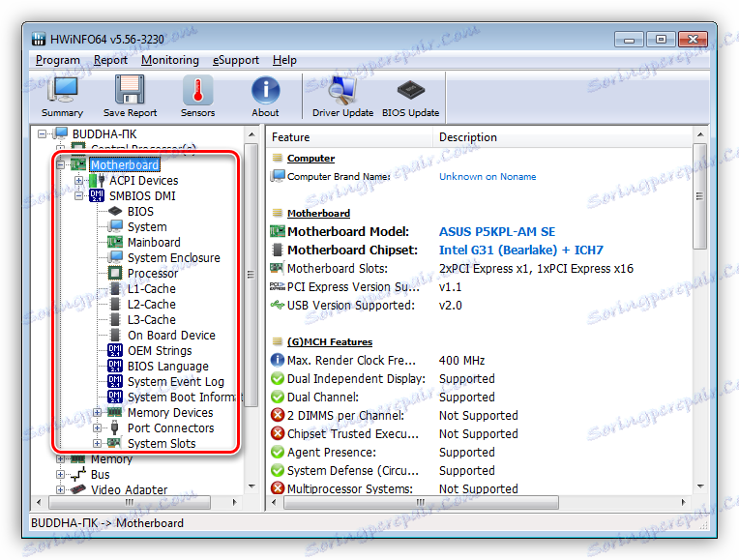
Task: Launch Driver Update from the toolbar
Action: coord(342,90)
